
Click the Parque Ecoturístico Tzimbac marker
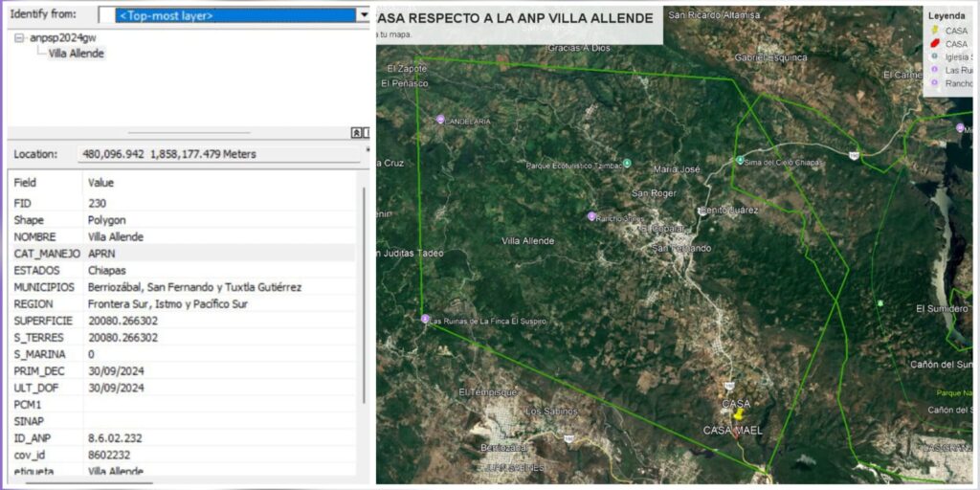coord(627,163)
